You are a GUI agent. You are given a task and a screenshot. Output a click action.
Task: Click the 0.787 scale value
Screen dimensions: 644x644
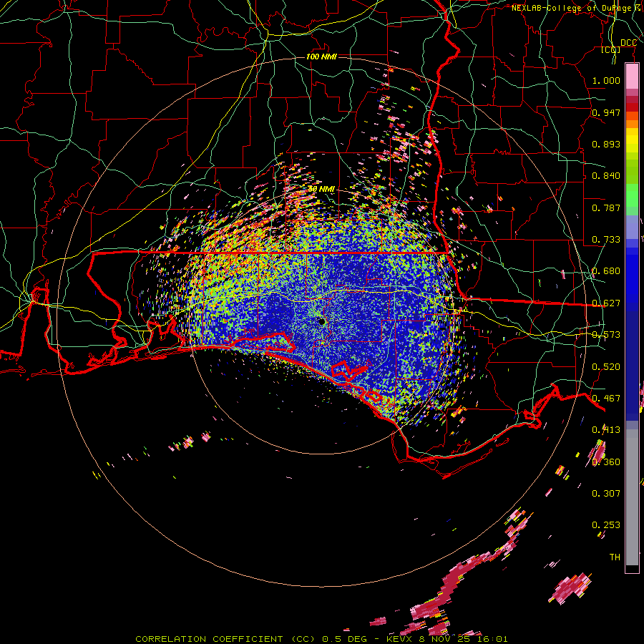(606, 208)
